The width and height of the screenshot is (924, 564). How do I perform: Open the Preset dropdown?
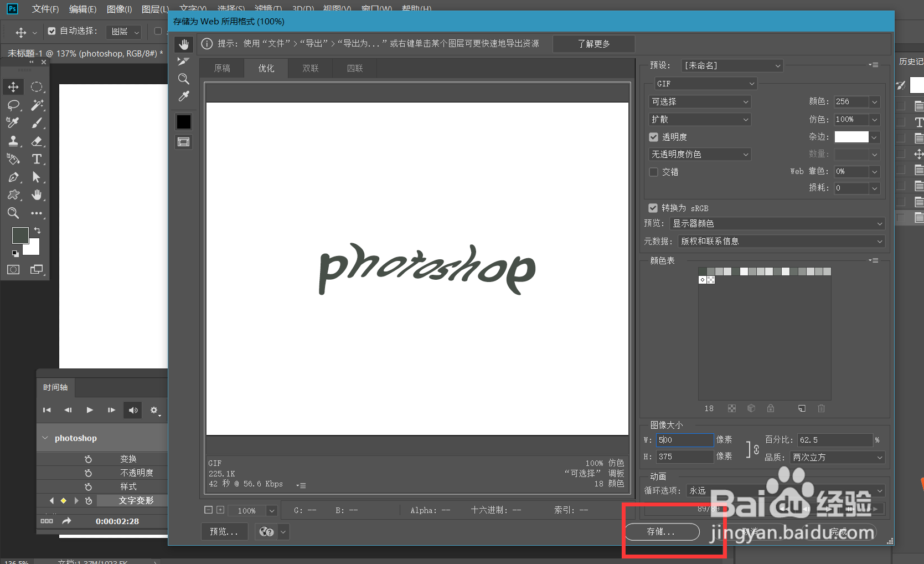(x=731, y=65)
